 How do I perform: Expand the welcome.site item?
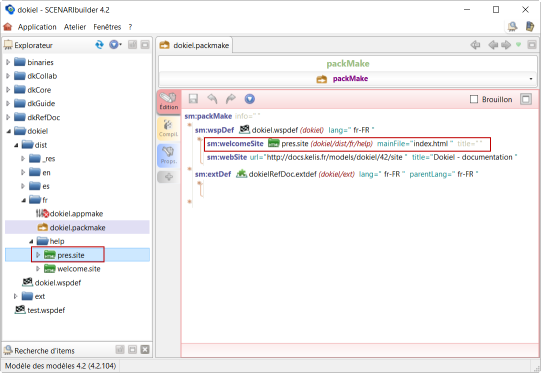point(38,268)
